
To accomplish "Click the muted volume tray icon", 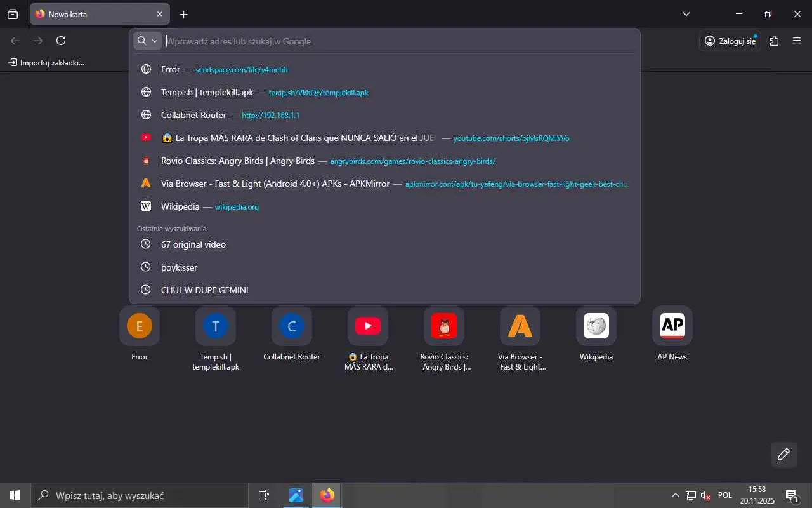I will click(706, 495).
